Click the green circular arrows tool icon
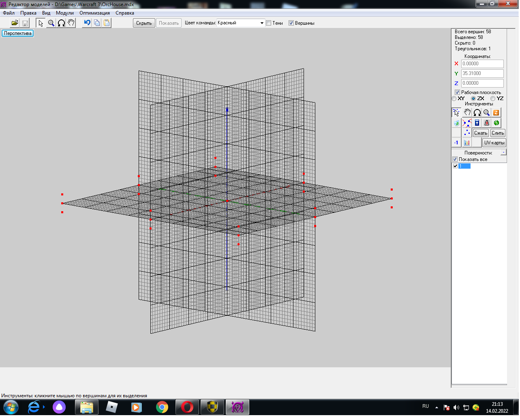Viewport: 520px width, 420px height. [496, 123]
